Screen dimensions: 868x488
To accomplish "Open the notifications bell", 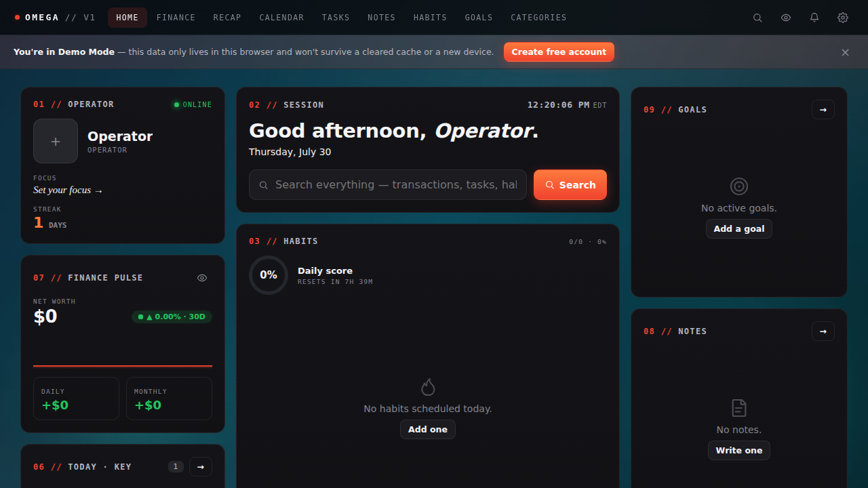I will click(814, 18).
